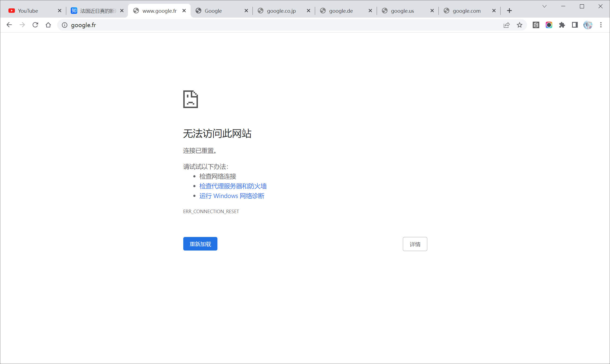Click the 重新加载 reload button
The height and width of the screenshot is (364, 610).
click(200, 244)
